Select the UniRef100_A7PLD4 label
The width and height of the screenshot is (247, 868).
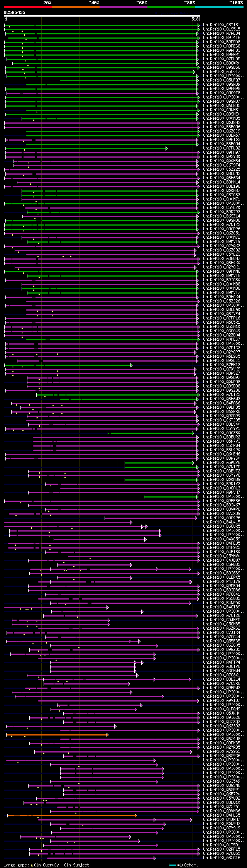[x=222, y=34]
